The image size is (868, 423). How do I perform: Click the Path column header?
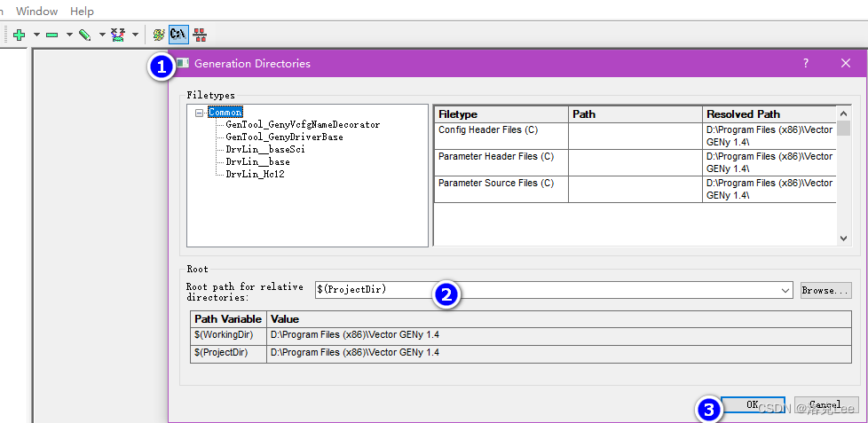[635, 114]
